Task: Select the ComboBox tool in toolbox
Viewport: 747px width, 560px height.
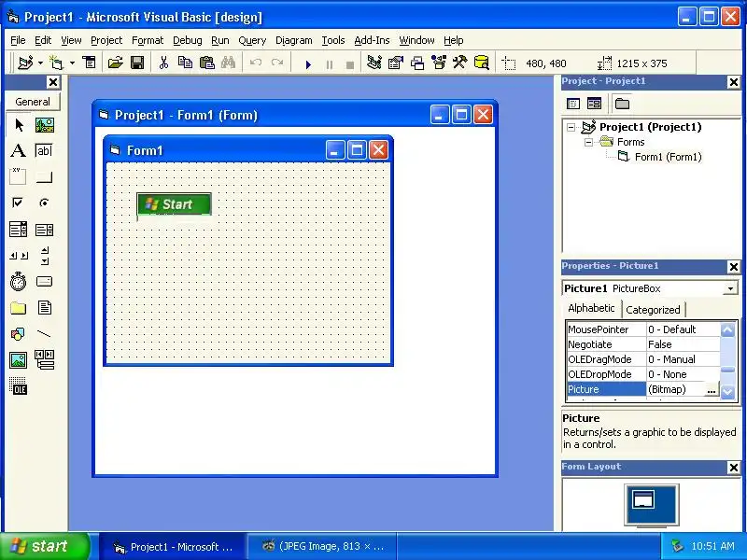Action: [x=19, y=230]
